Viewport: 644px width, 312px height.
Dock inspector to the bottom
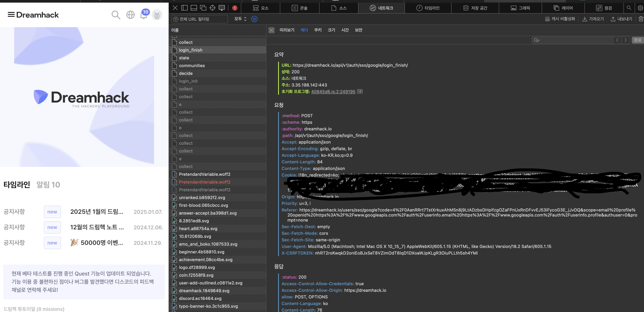pyautogui.click(x=194, y=8)
